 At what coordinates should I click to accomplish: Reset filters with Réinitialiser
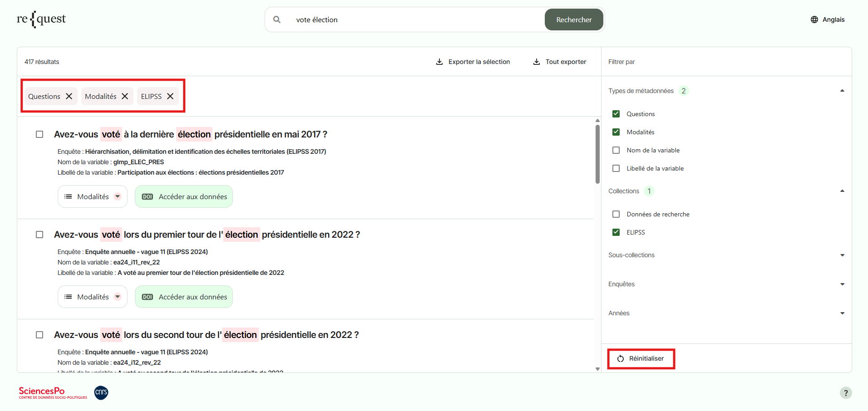[641, 358]
